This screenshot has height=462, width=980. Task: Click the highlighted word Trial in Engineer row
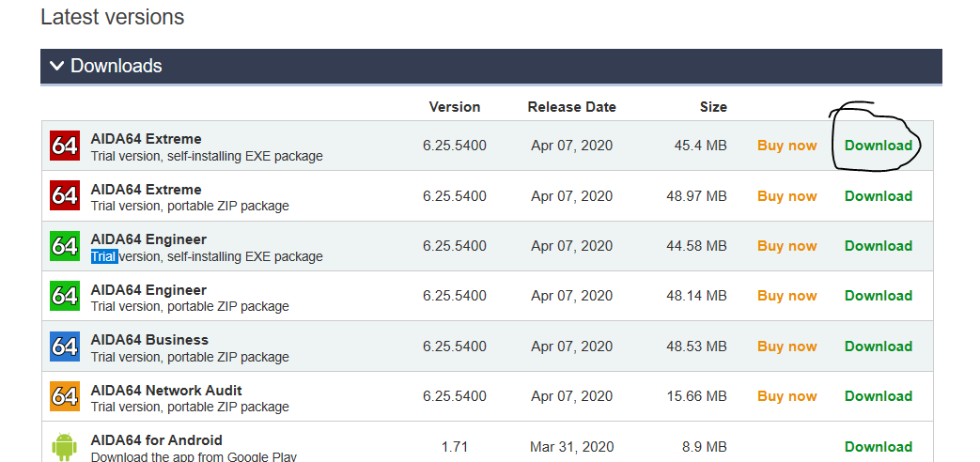pyautogui.click(x=103, y=256)
